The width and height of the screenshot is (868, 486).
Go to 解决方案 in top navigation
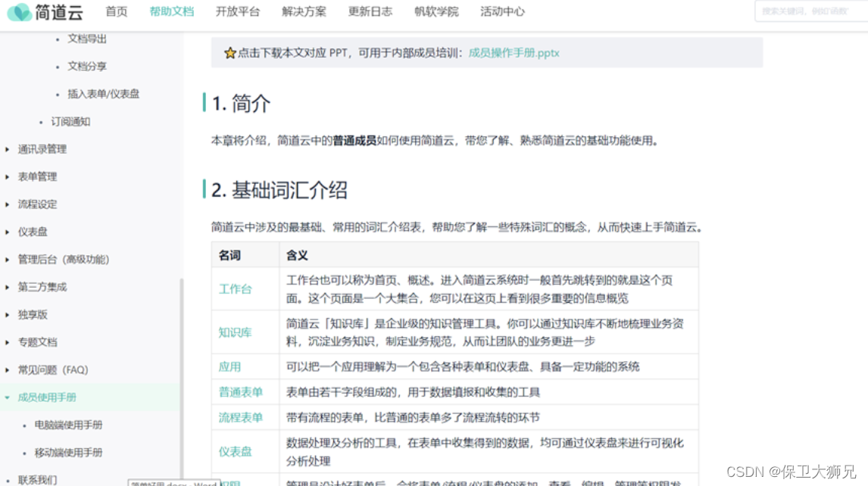pos(304,11)
